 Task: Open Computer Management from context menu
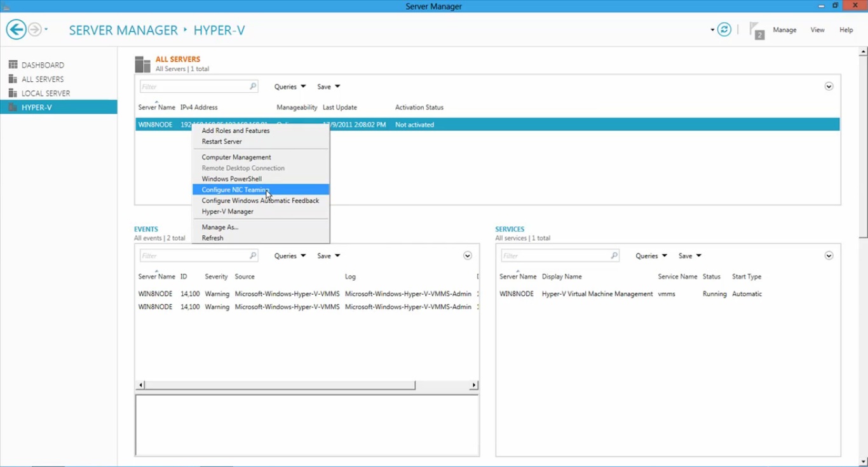pyautogui.click(x=261, y=157)
